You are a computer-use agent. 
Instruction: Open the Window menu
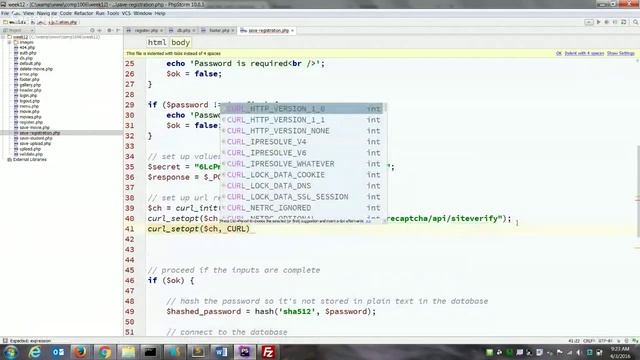tap(143, 13)
